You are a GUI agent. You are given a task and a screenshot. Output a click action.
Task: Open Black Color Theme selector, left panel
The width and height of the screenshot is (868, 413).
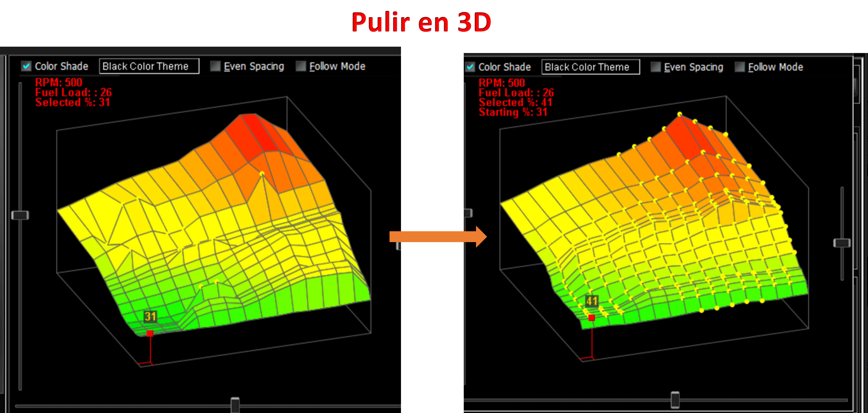(149, 66)
